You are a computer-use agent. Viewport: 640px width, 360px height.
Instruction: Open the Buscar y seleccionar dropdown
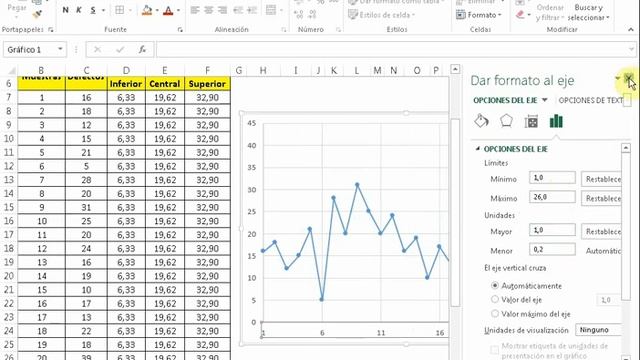click(x=589, y=12)
